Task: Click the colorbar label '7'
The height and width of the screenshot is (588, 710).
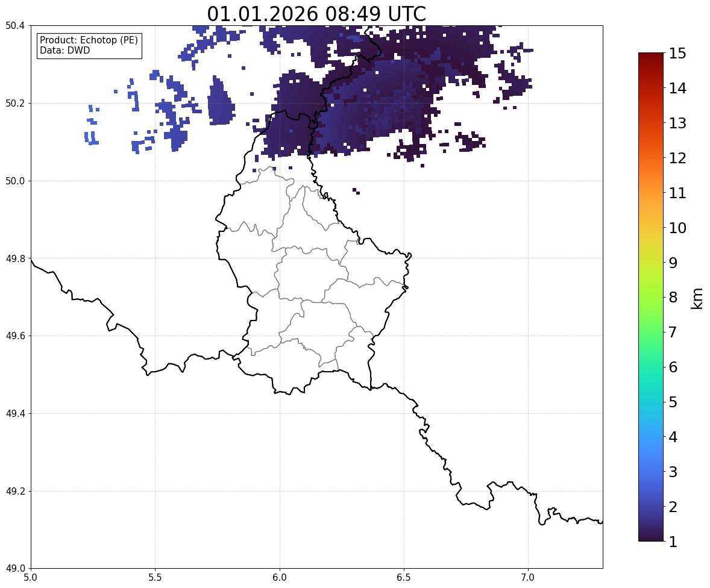Action: pyautogui.click(x=673, y=332)
